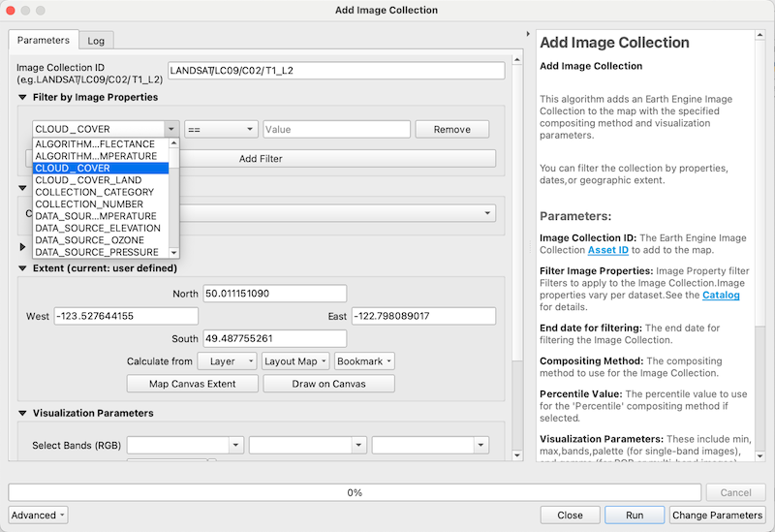Run the algorithm
The height and width of the screenshot is (532, 775).
click(635, 516)
